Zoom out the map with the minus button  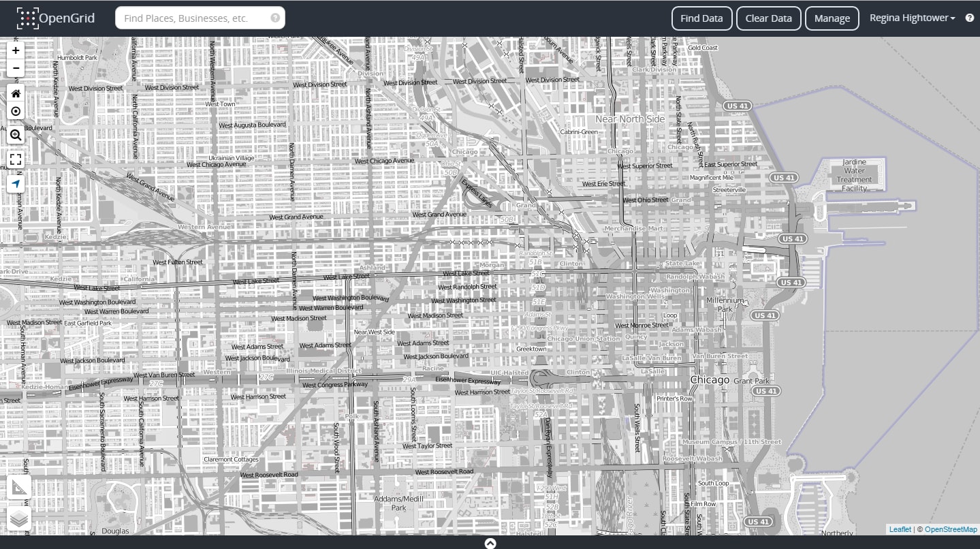point(16,68)
